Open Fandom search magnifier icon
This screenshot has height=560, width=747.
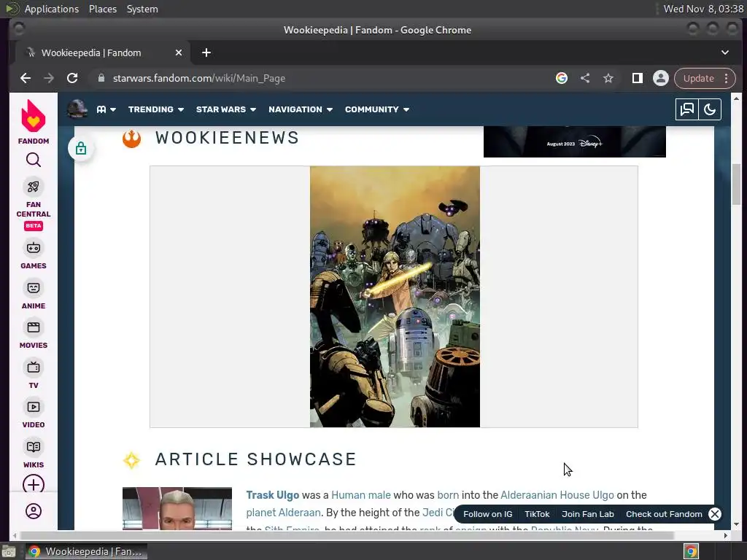pyautogui.click(x=34, y=160)
